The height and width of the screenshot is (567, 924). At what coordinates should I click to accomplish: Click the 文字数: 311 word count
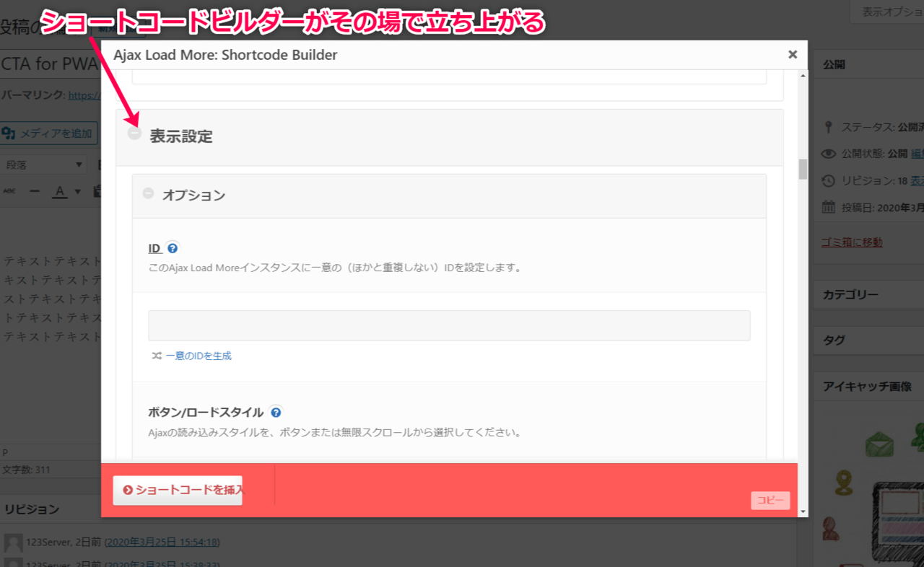(27, 470)
